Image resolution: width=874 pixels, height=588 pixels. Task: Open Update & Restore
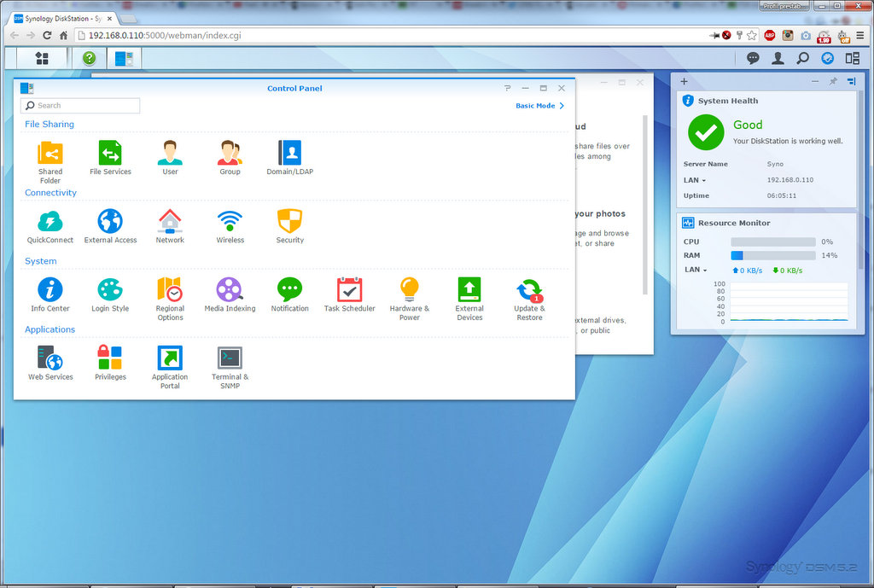(x=529, y=299)
